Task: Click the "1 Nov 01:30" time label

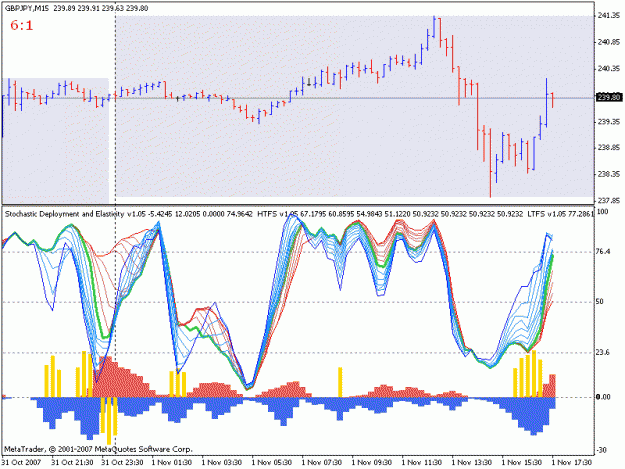Action: [172, 463]
